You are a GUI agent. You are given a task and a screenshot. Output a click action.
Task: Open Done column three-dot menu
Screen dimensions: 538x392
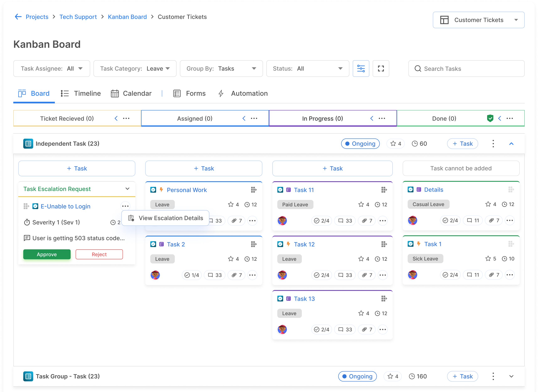(x=510, y=118)
